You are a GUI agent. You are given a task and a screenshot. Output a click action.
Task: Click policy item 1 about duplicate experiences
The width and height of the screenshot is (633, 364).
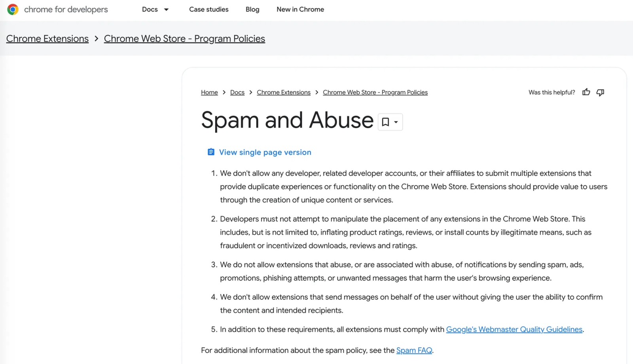[x=413, y=186]
